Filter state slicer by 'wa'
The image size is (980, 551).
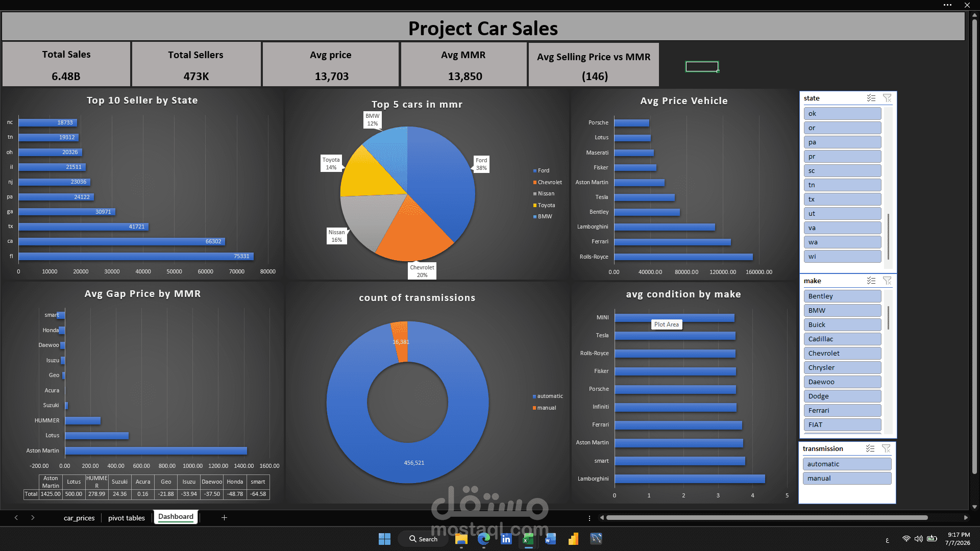click(842, 242)
